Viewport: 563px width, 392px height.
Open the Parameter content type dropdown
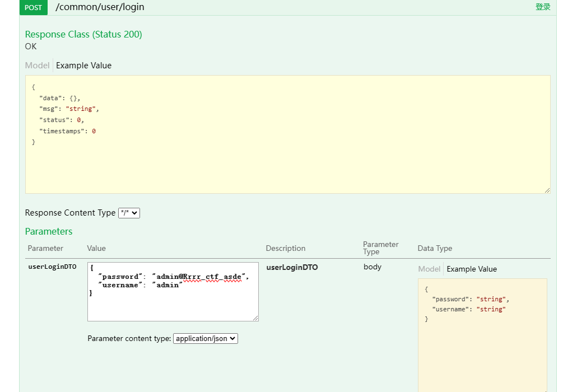(206, 338)
